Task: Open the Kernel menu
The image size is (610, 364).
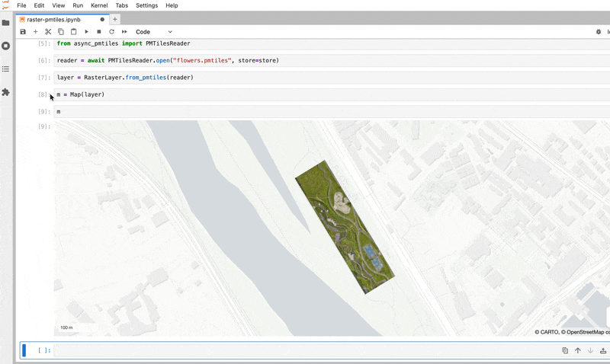Action: click(99, 5)
